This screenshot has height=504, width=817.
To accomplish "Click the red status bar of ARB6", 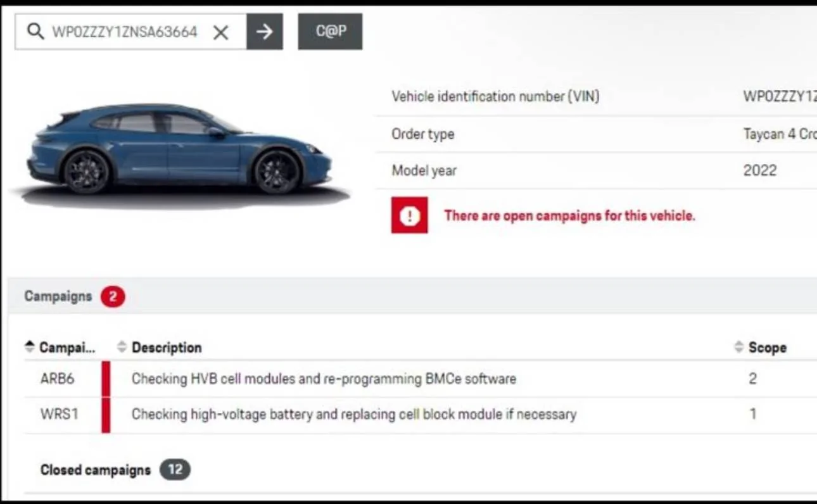I will (106, 379).
